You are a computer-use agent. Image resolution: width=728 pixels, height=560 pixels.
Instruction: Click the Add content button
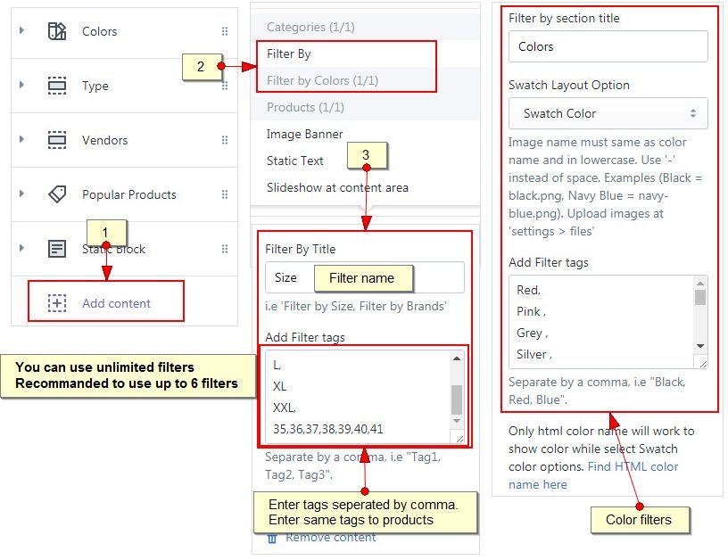[116, 303]
